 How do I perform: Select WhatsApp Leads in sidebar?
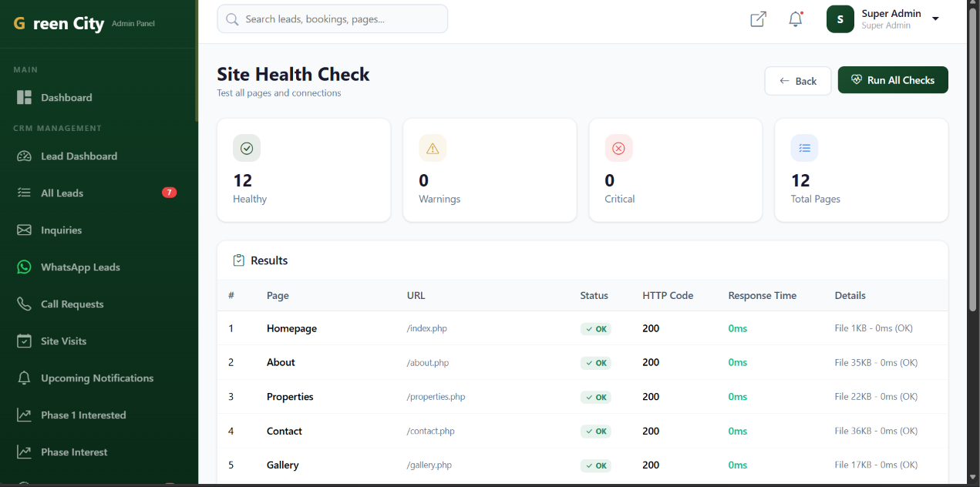[98, 267]
